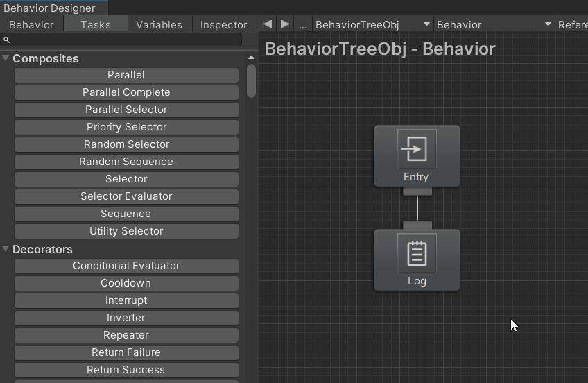Image resolution: width=588 pixels, height=383 pixels.
Task: Click the task list scrollbar thumb
Action: [251, 80]
